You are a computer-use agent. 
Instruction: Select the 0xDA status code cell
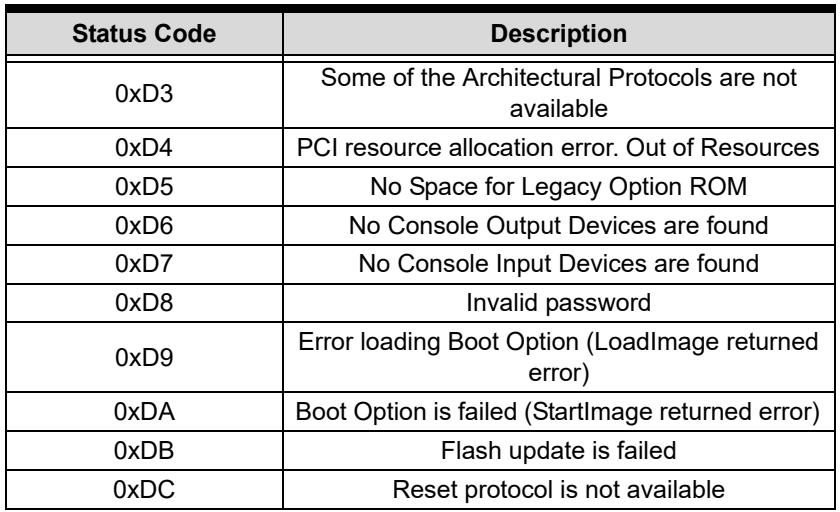click(x=144, y=412)
